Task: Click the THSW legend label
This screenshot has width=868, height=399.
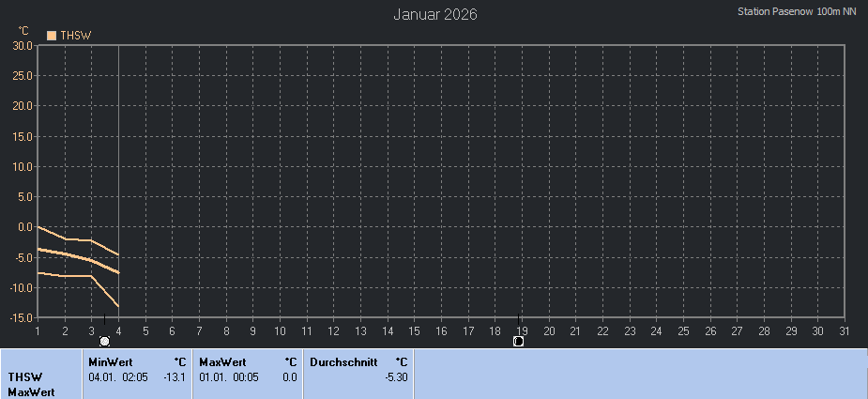Action: point(75,36)
